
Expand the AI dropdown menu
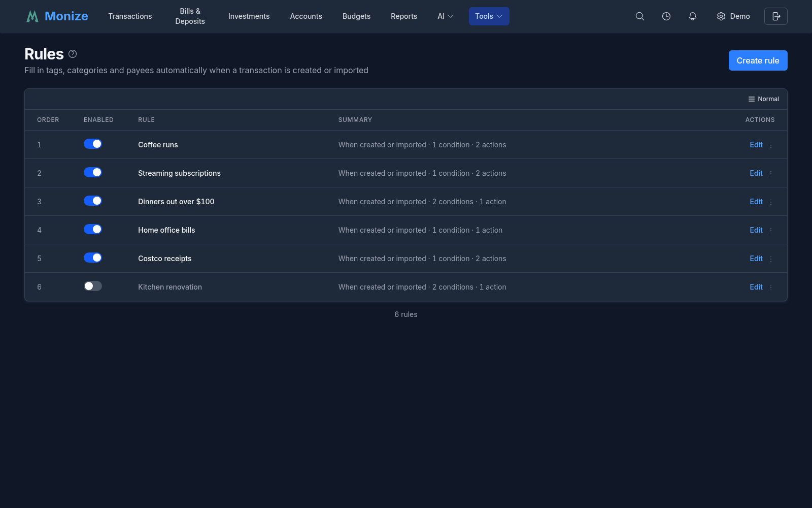[x=446, y=16]
